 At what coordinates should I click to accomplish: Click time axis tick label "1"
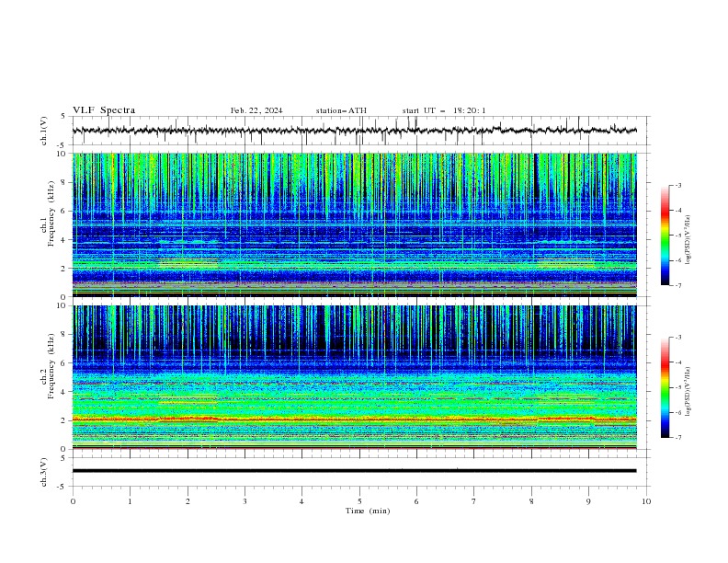coord(130,501)
